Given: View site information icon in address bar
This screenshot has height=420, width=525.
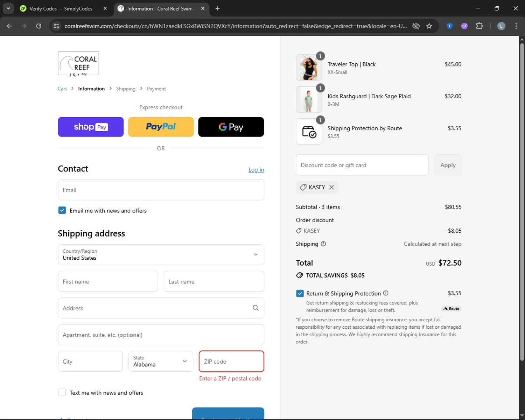Looking at the screenshot, I should point(56,26).
